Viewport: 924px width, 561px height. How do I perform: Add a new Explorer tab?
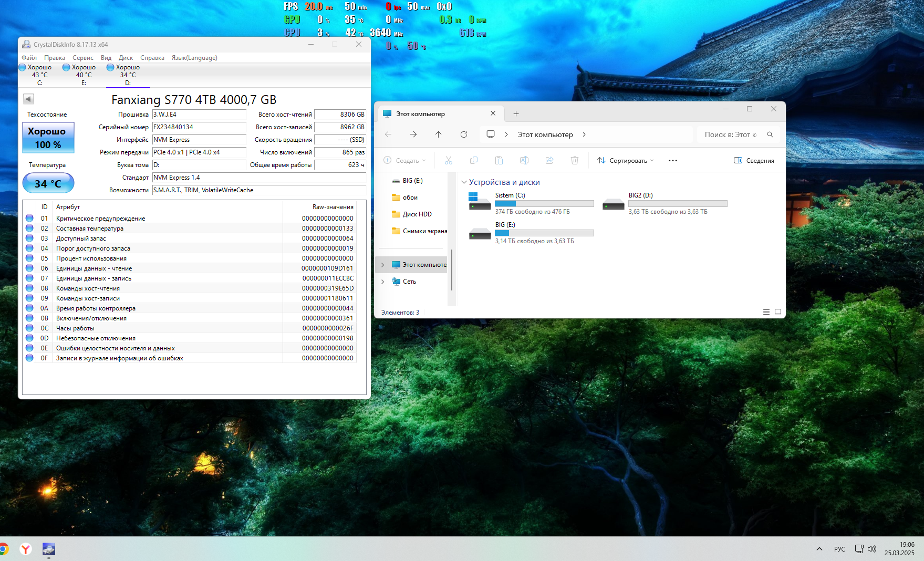516,113
